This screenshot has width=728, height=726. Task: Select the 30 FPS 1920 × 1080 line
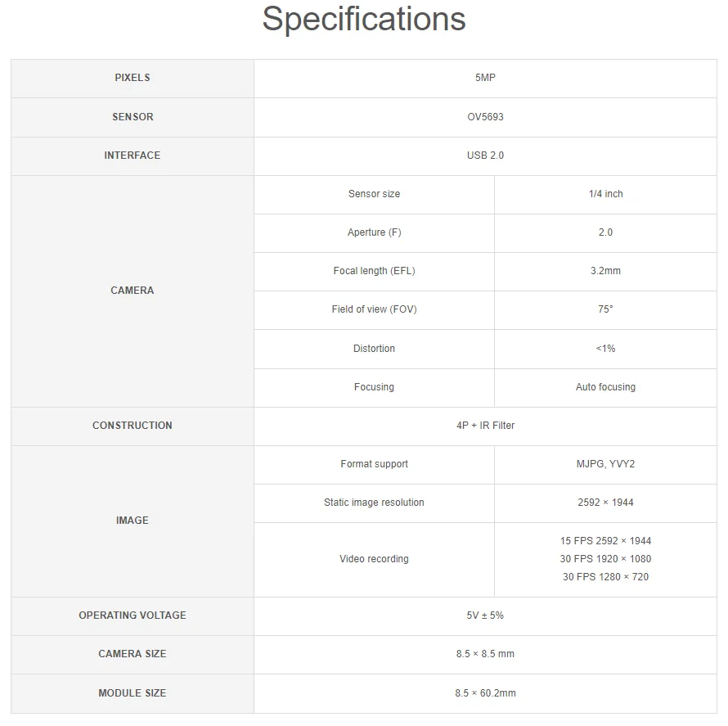605,559
